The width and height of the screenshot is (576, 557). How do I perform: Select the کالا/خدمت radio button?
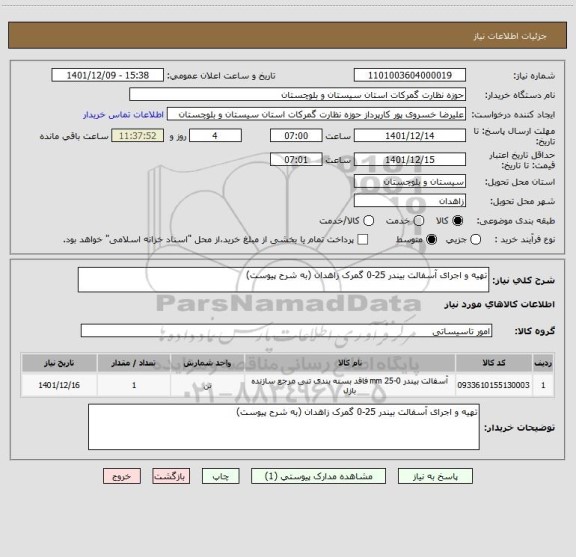pos(368,221)
